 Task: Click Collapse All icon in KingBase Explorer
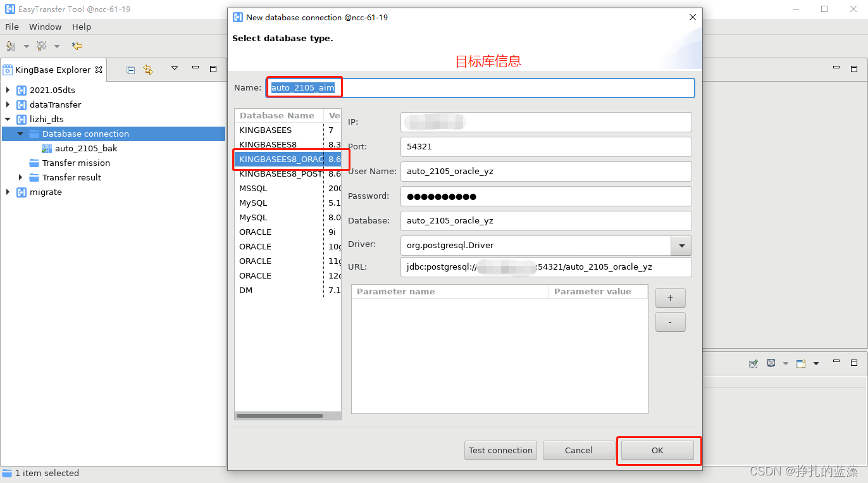(131, 70)
